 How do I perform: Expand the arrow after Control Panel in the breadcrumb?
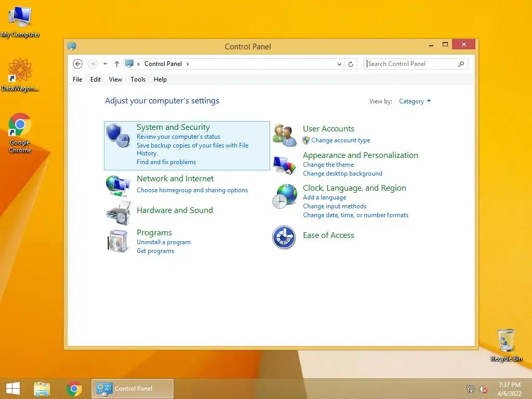coord(188,64)
